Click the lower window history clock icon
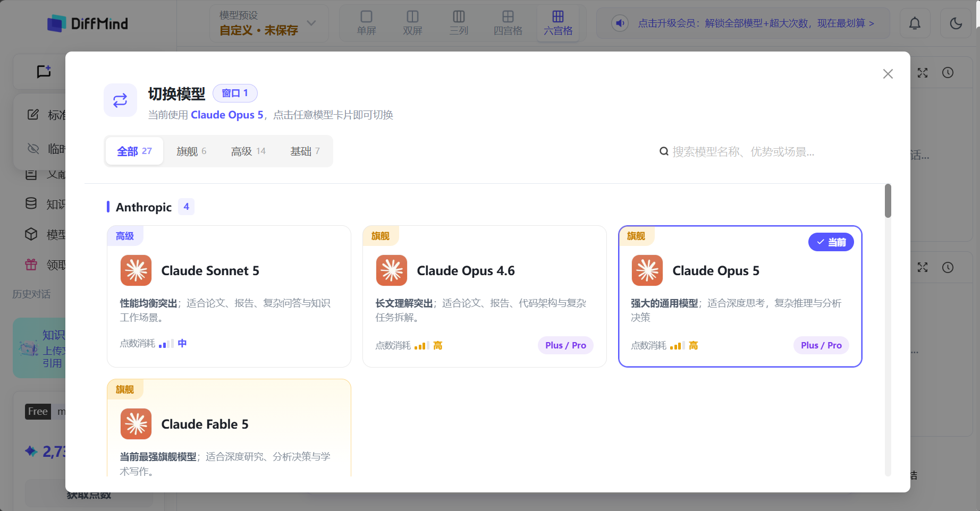The image size is (980, 511). tap(948, 267)
